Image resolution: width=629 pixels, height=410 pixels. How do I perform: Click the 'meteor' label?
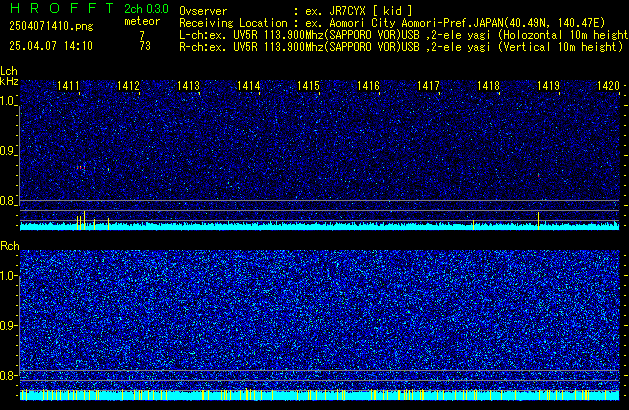(x=142, y=21)
